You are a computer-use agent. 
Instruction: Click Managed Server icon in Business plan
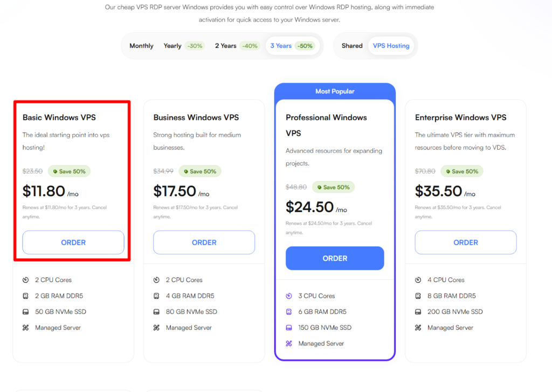coord(156,327)
